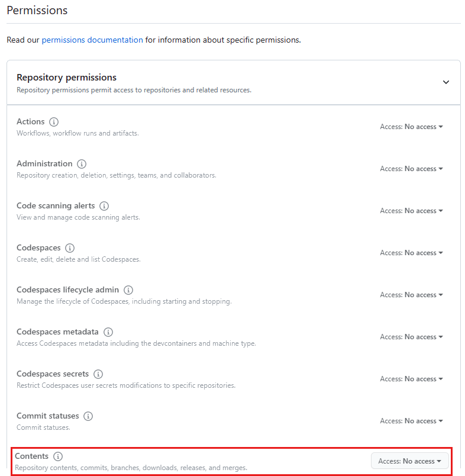Open the Administration access level dropdown
The height and width of the screenshot is (476, 465).
[x=411, y=168]
